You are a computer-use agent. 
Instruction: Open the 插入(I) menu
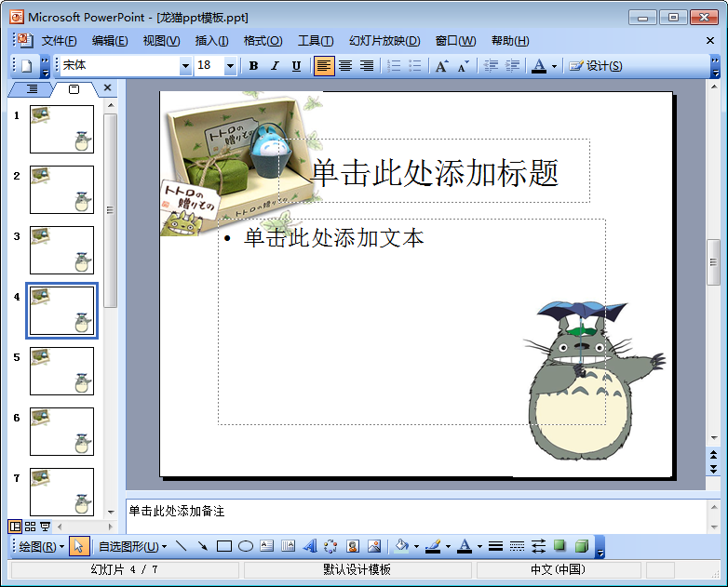point(211,41)
